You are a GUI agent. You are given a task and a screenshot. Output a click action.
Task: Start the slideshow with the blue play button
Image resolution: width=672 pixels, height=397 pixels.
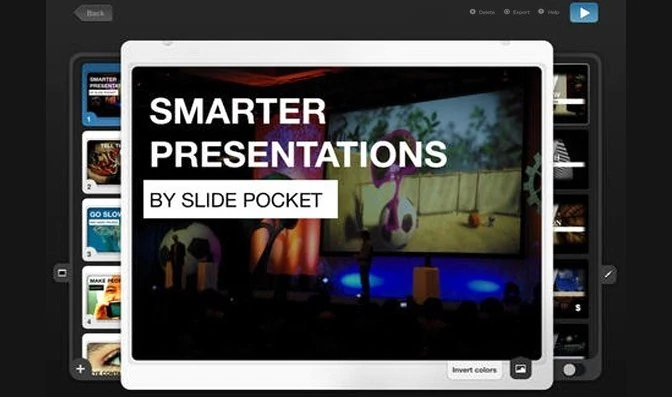[x=584, y=13]
